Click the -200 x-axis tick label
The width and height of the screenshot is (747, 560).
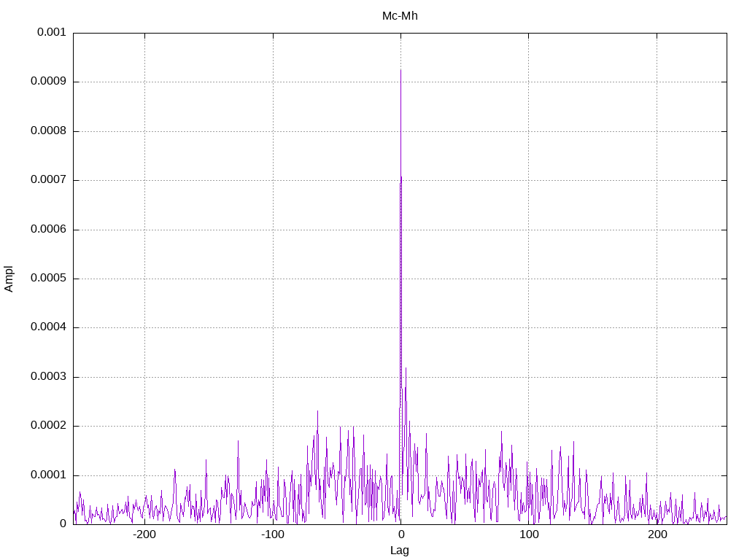coord(144,534)
